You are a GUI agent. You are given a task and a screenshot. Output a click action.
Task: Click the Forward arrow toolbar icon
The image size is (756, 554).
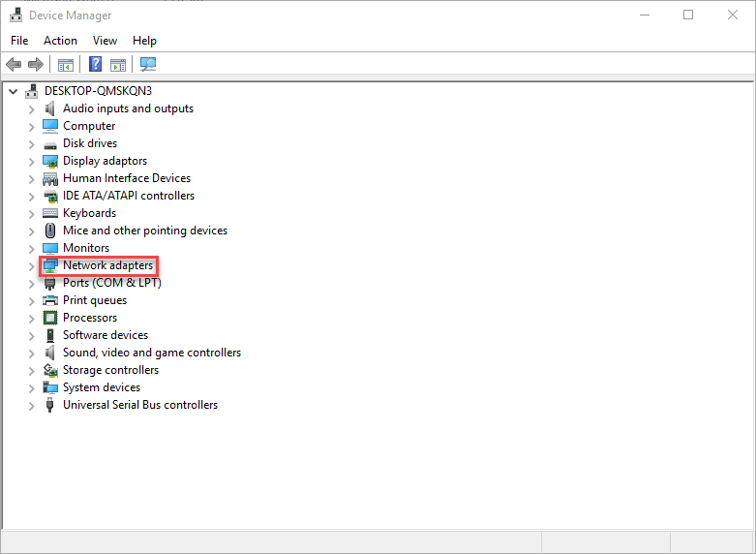tap(36, 65)
